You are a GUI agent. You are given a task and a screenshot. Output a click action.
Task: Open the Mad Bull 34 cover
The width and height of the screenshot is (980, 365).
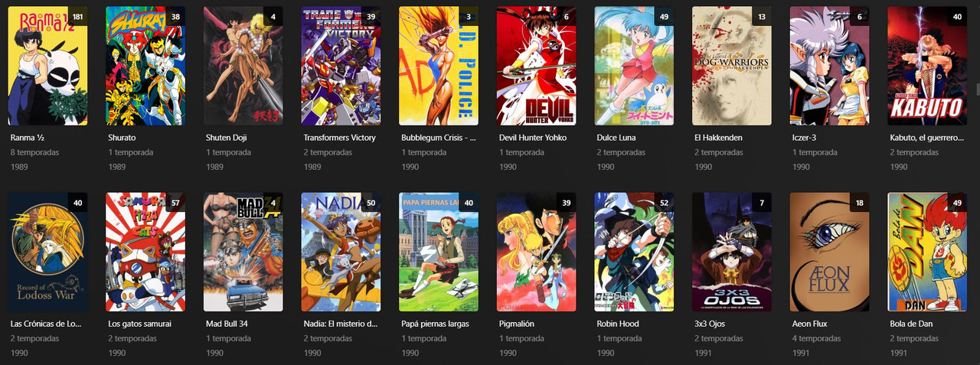pos(243,252)
